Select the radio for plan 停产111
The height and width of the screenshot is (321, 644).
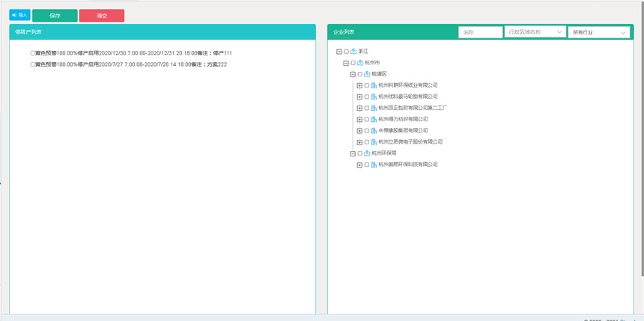tap(33, 53)
